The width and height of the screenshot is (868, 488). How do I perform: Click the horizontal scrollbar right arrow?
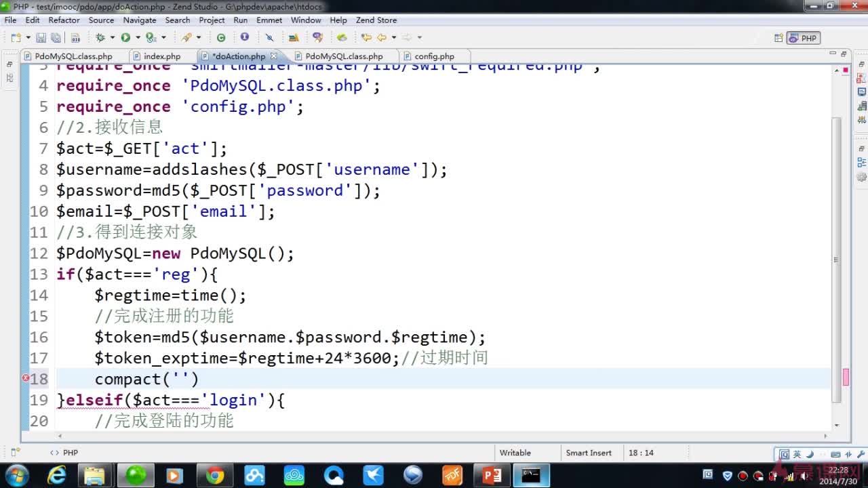point(825,436)
